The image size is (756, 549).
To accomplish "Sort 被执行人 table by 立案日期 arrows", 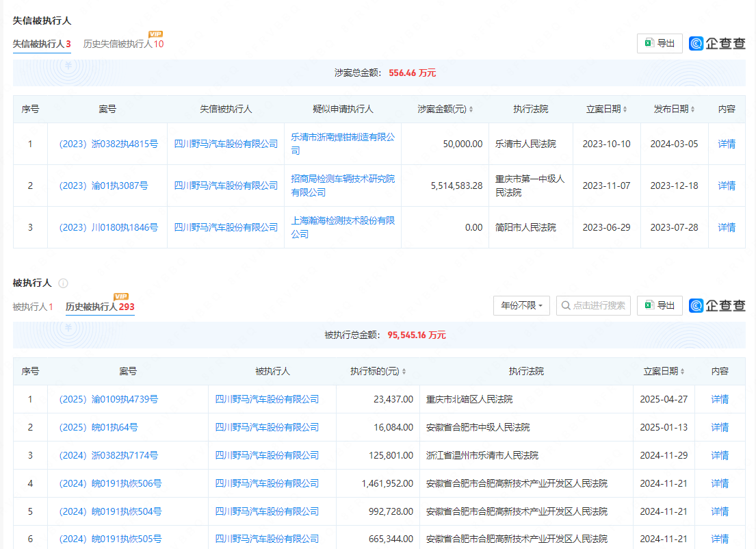I will click(x=682, y=372).
